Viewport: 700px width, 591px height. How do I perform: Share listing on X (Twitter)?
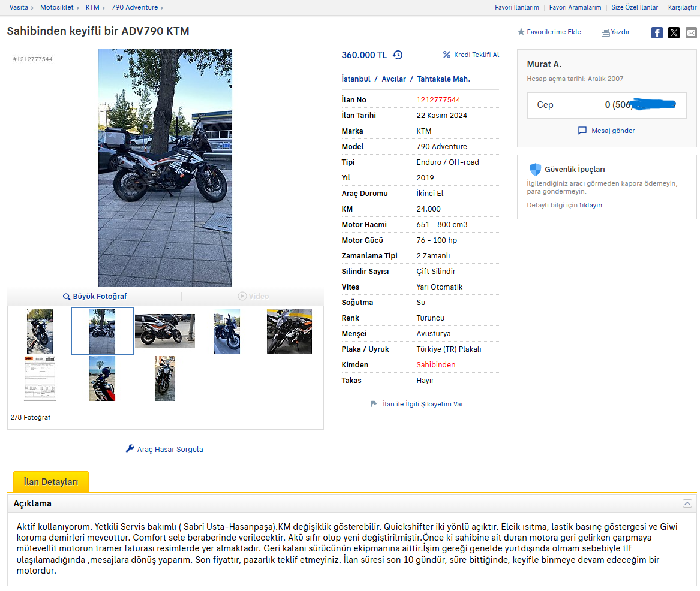[674, 32]
